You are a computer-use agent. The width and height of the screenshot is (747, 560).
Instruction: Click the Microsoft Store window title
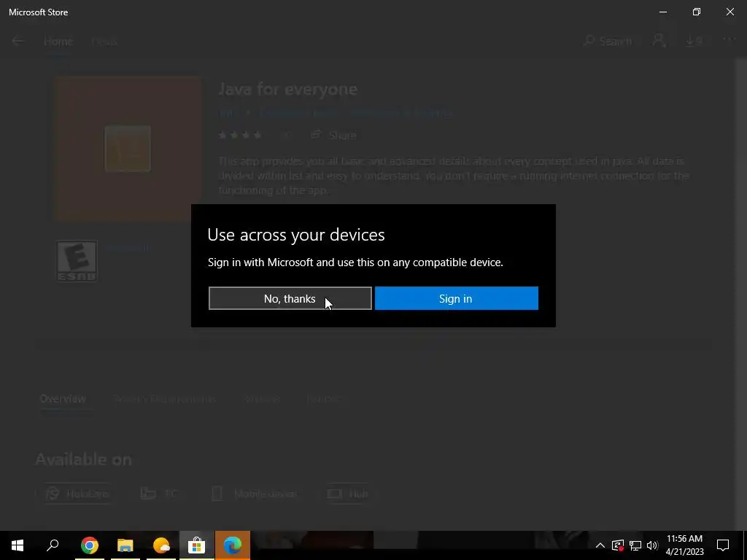click(x=39, y=12)
